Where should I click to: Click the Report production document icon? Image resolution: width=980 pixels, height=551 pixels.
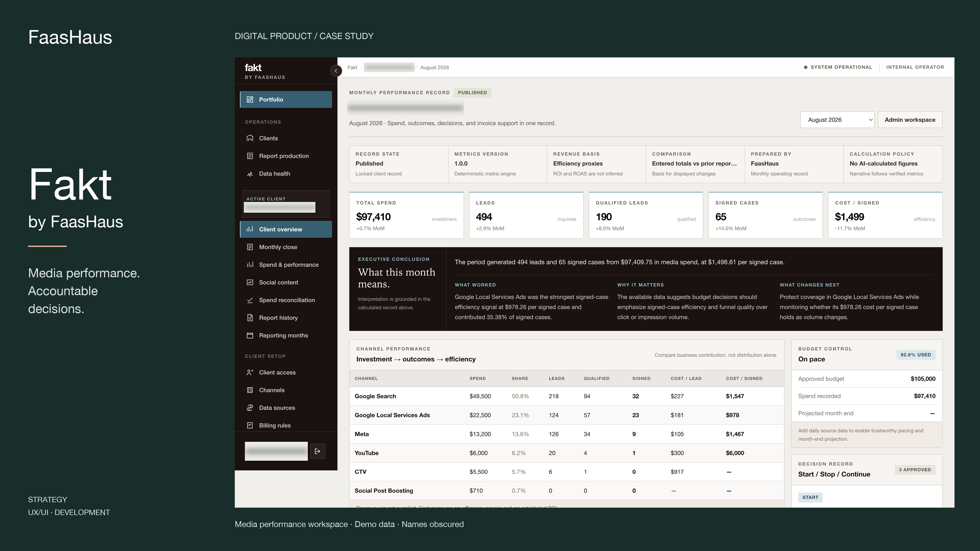[x=250, y=156]
